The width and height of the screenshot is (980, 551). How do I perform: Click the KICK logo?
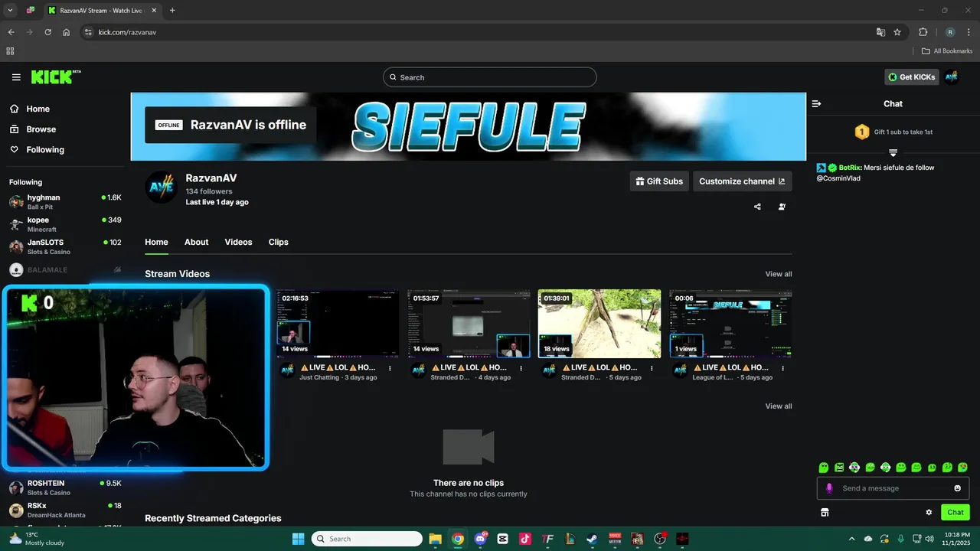click(x=55, y=77)
